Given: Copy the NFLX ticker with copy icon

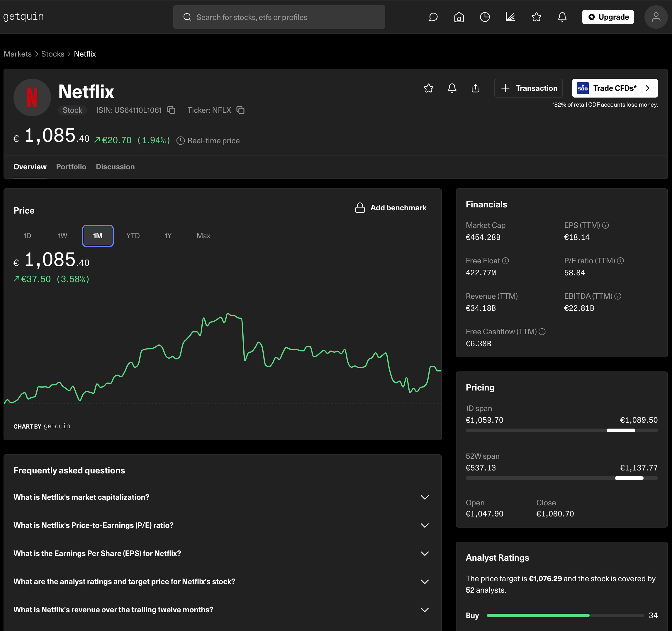Looking at the screenshot, I should pos(240,110).
